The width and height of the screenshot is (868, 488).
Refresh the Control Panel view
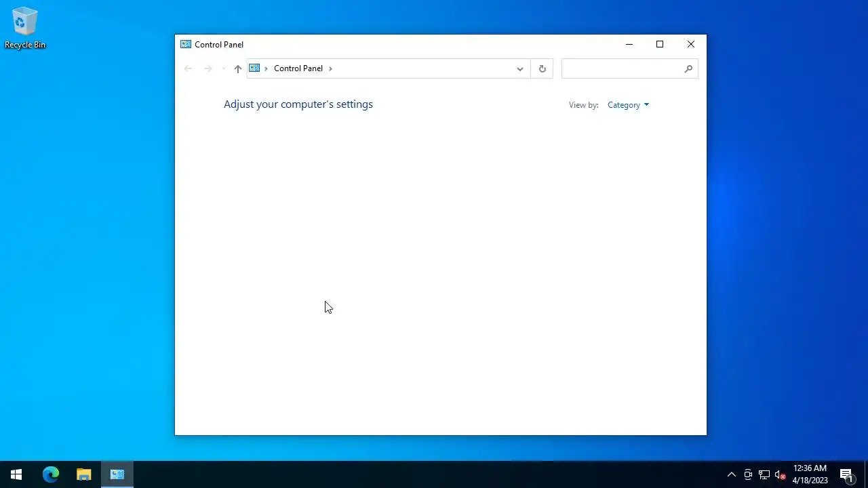[x=542, y=68]
